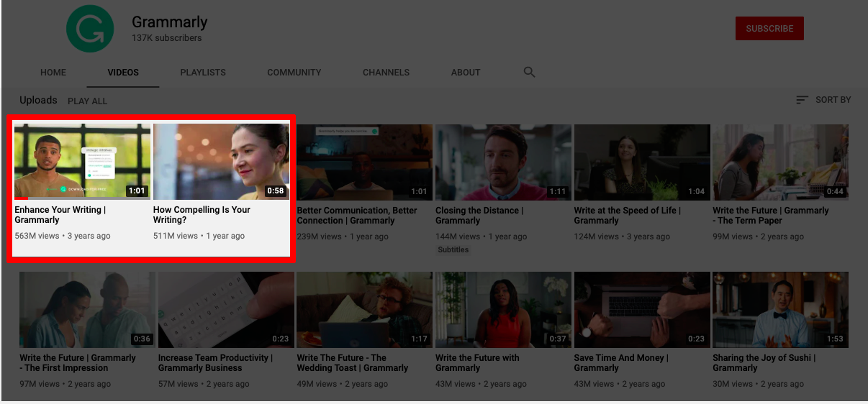
Task: Click the Grammarly channel avatar logo
Action: tap(90, 29)
